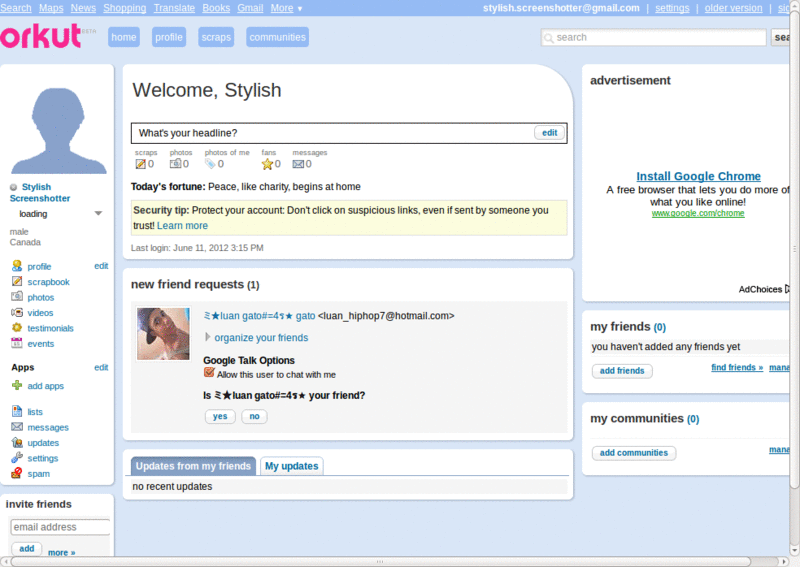Click luan gato's profile photo thumbnail

163,334
